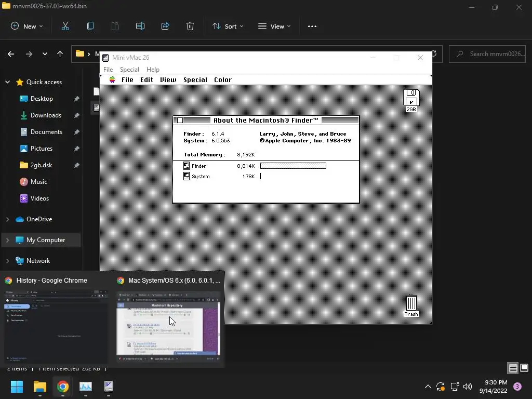Go up one folder level
The width and height of the screenshot is (532, 399).
pos(60,54)
